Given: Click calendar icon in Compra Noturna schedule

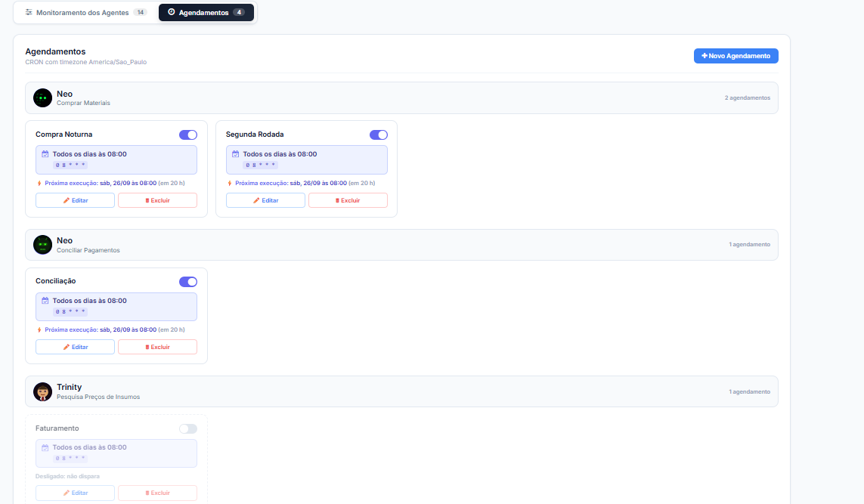Looking at the screenshot, I should (x=45, y=154).
